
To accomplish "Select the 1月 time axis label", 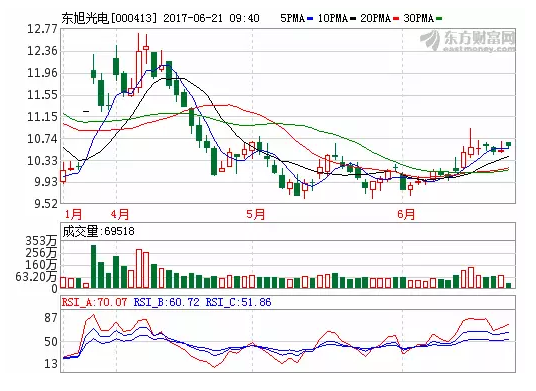I will point(73,214).
